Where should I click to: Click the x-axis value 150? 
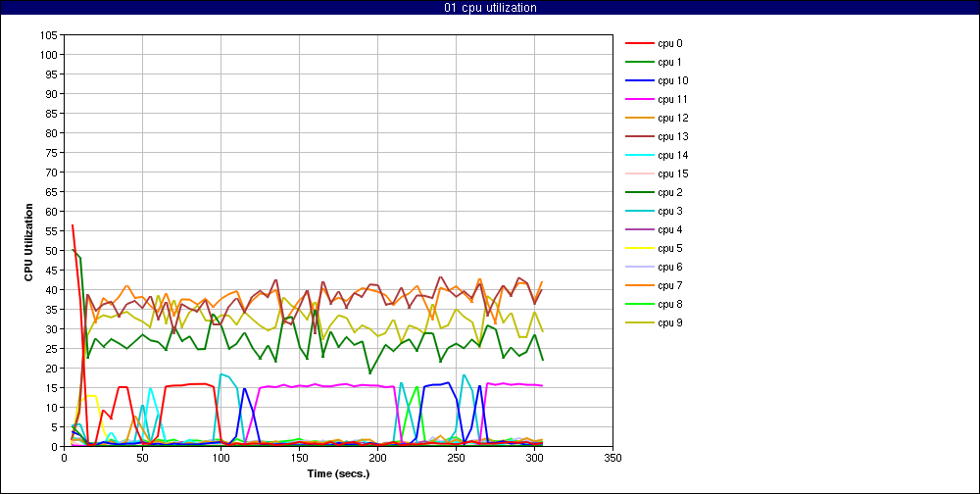pyautogui.click(x=299, y=457)
